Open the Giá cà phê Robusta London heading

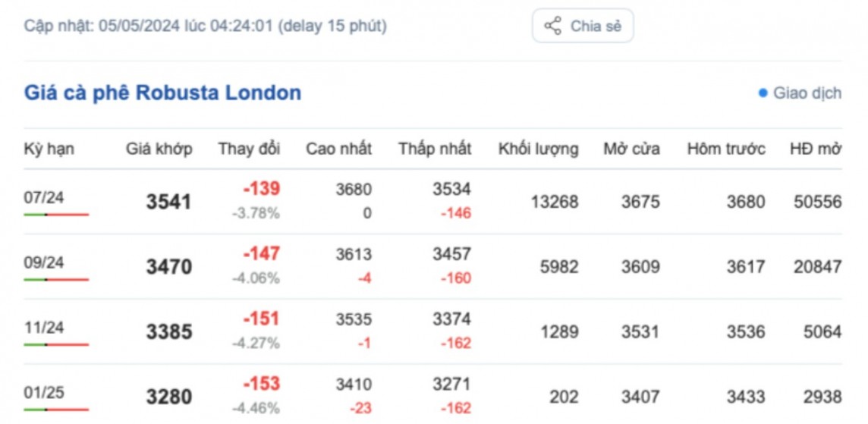click(162, 93)
